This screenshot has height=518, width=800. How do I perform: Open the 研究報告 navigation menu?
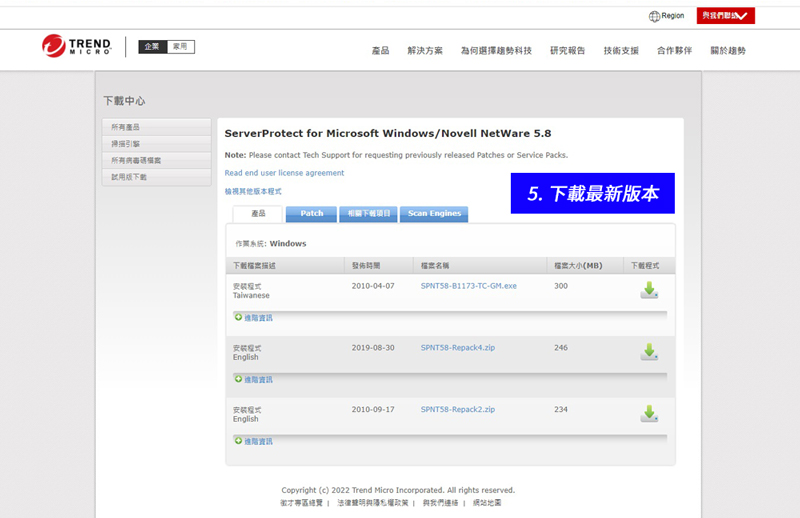click(x=567, y=51)
